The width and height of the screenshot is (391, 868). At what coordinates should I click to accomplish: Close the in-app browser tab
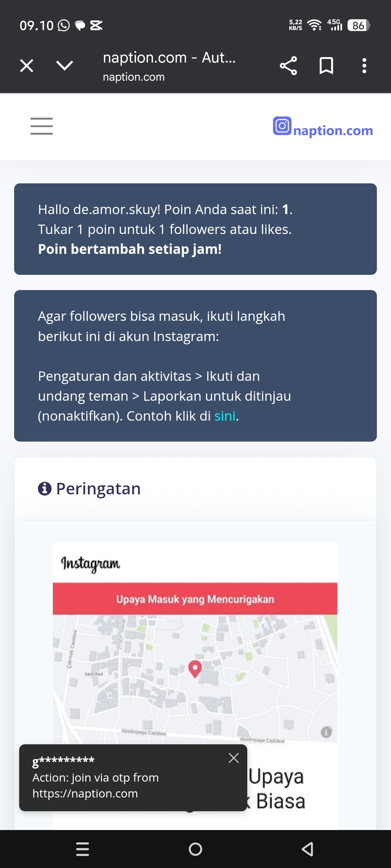(27, 66)
